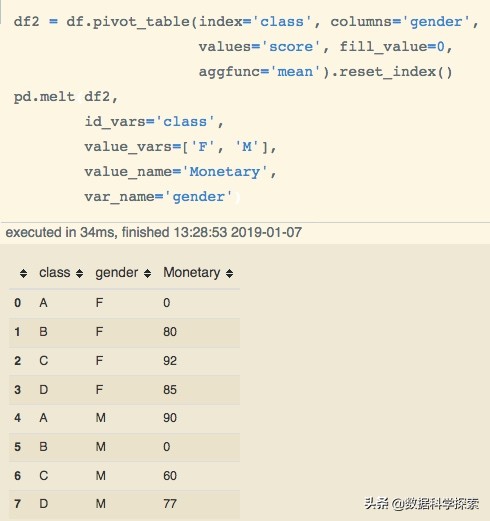Click the executed in 34ms status text
The image size is (490, 521).
click(154, 232)
